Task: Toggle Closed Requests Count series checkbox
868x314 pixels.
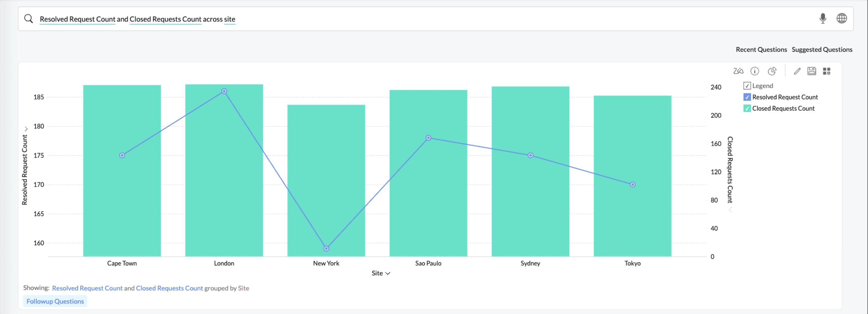Action: pyautogui.click(x=747, y=108)
